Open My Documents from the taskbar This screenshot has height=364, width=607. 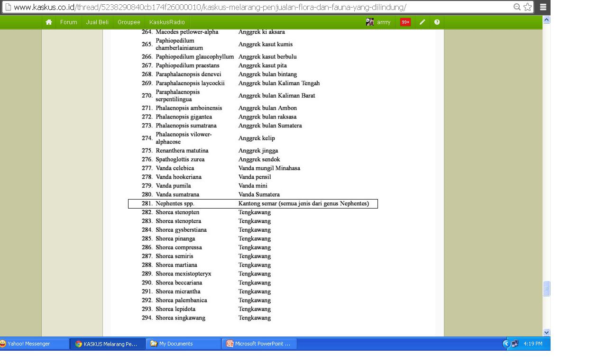184,344
